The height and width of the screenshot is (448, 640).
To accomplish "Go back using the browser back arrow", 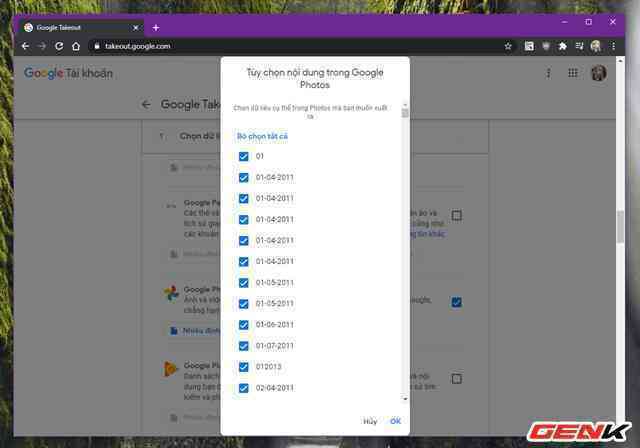I will click(x=25, y=46).
